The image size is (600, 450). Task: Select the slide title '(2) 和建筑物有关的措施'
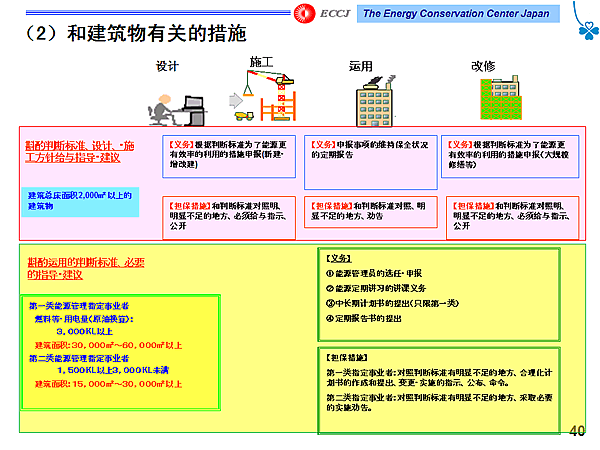click(x=135, y=33)
